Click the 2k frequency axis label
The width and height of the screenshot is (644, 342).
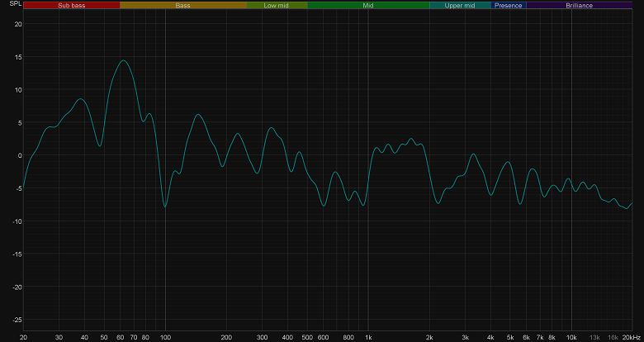429,337
